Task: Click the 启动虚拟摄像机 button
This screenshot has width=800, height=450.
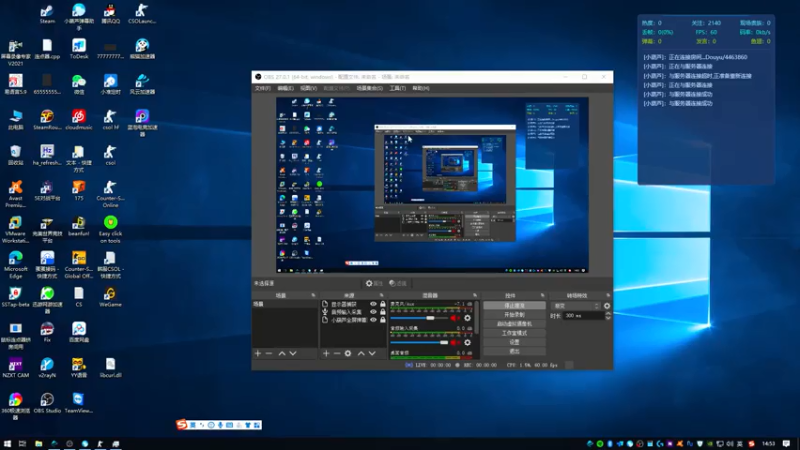Action: tap(514, 324)
